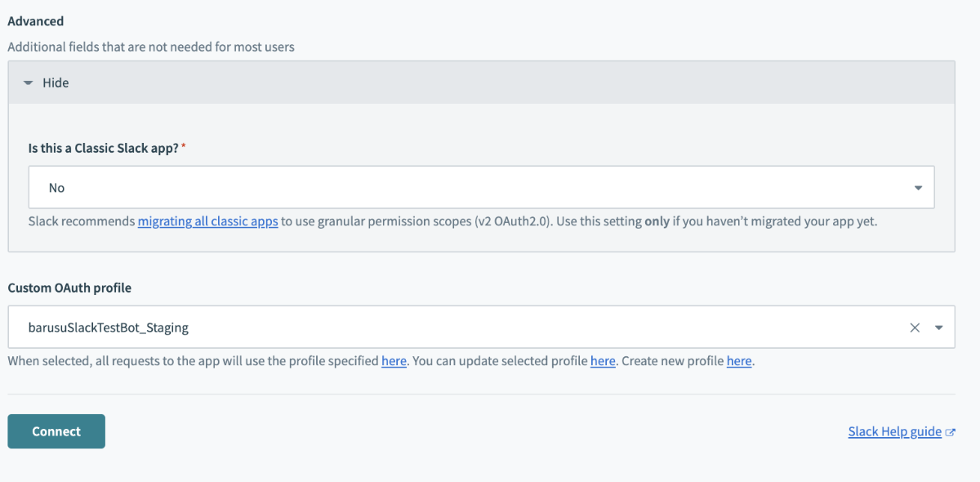This screenshot has width=980, height=482.
Task: Open the Custom OAuth profile dropdown
Action: click(482, 328)
